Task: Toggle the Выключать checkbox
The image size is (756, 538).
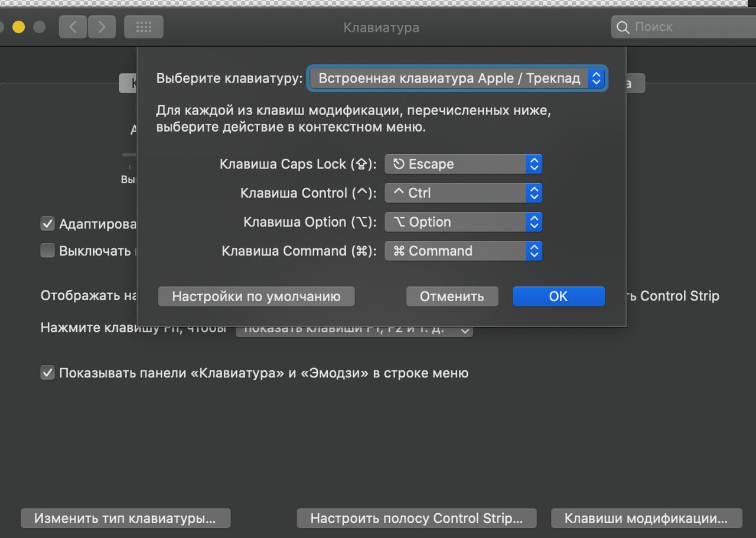Action: [x=47, y=251]
